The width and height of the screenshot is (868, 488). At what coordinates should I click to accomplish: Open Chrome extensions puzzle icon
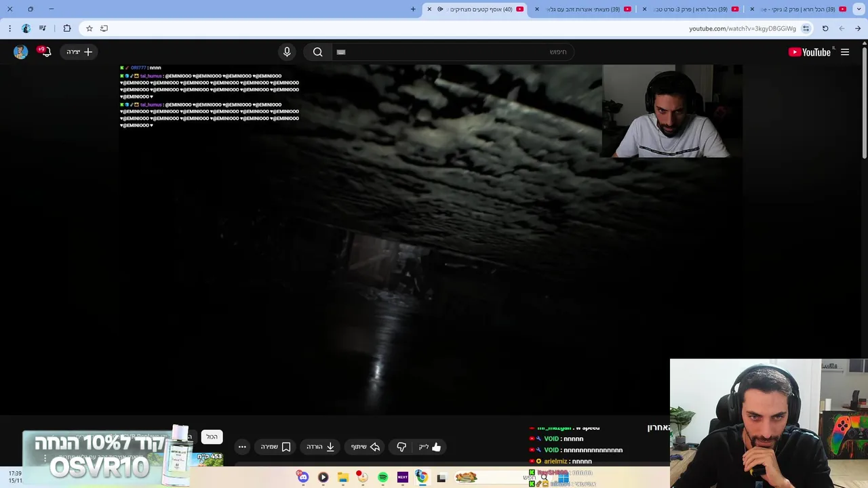tap(67, 28)
